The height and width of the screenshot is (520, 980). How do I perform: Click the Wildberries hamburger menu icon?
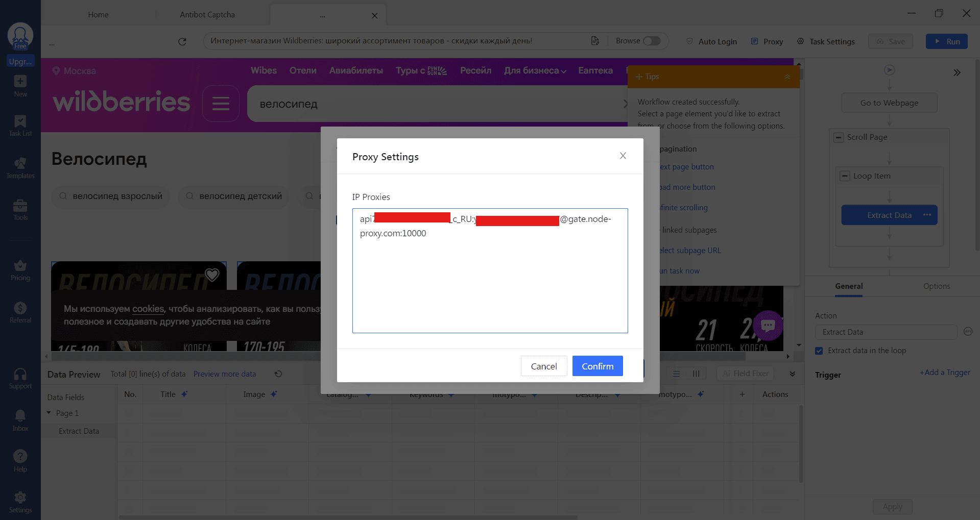(221, 104)
